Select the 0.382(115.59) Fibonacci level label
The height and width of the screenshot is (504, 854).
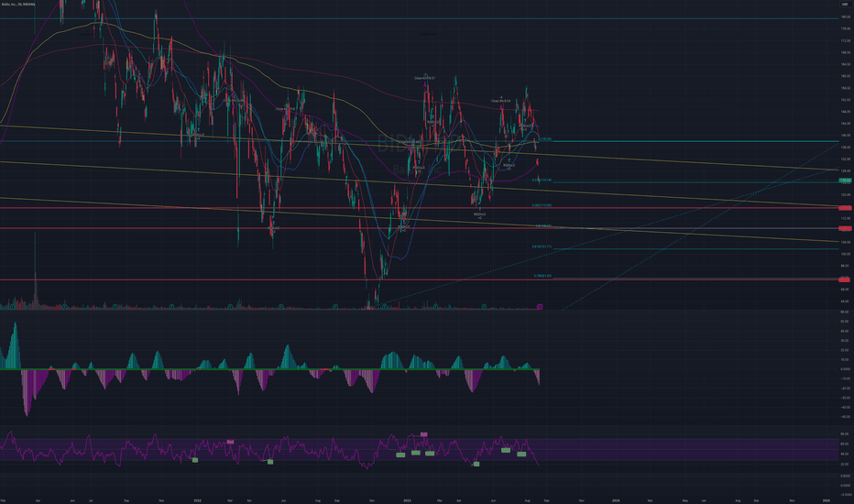pyautogui.click(x=542, y=205)
